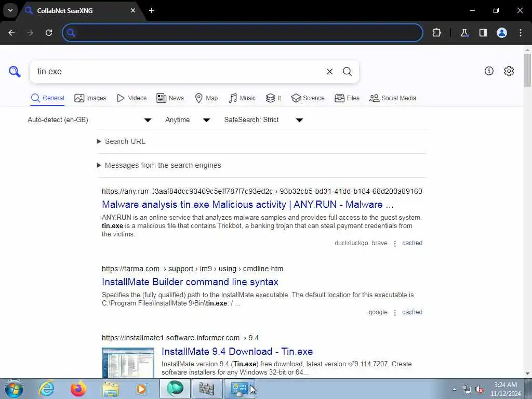Image resolution: width=532 pixels, height=399 pixels.
Task: Clear the search query with the X icon
Action: [329, 72]
